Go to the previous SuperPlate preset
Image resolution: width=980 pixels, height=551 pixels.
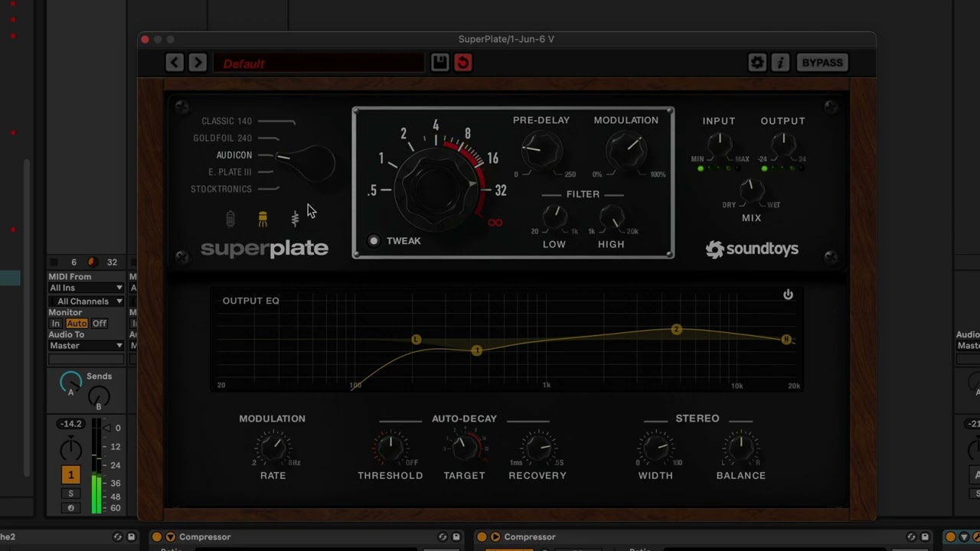(x=175, y=63)
